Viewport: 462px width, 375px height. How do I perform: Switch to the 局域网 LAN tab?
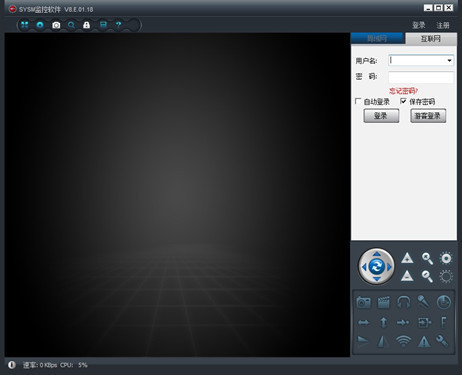(377, 39)
